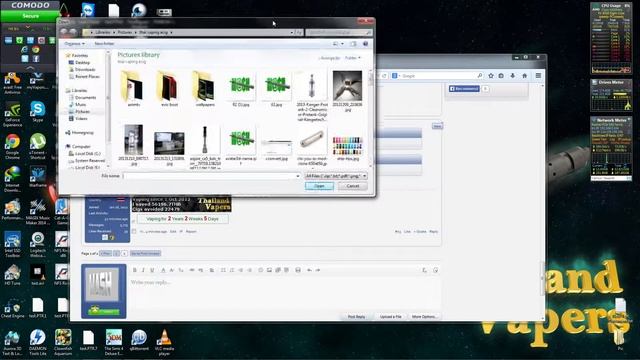This screenshot has width=640, height=360.
Task: Click Facebook icon in Comodo widget
Action: 36,59
